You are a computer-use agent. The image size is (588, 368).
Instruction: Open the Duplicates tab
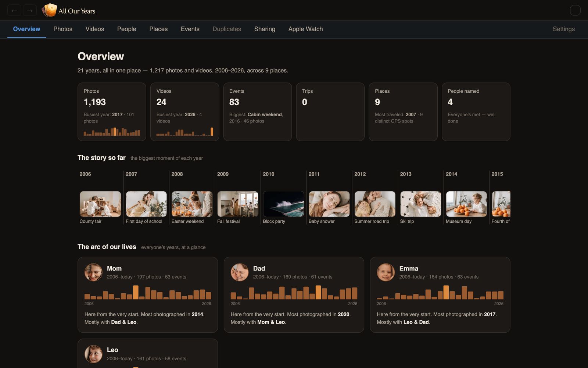227,29
